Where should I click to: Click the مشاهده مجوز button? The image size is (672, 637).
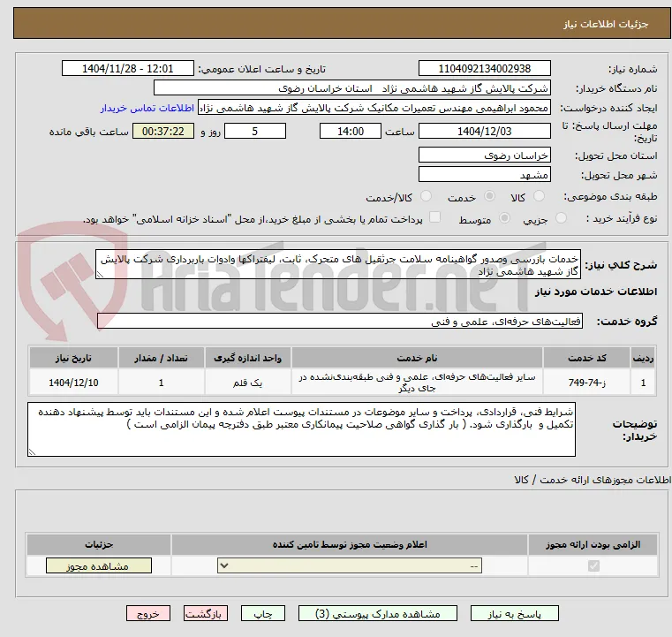99,565
